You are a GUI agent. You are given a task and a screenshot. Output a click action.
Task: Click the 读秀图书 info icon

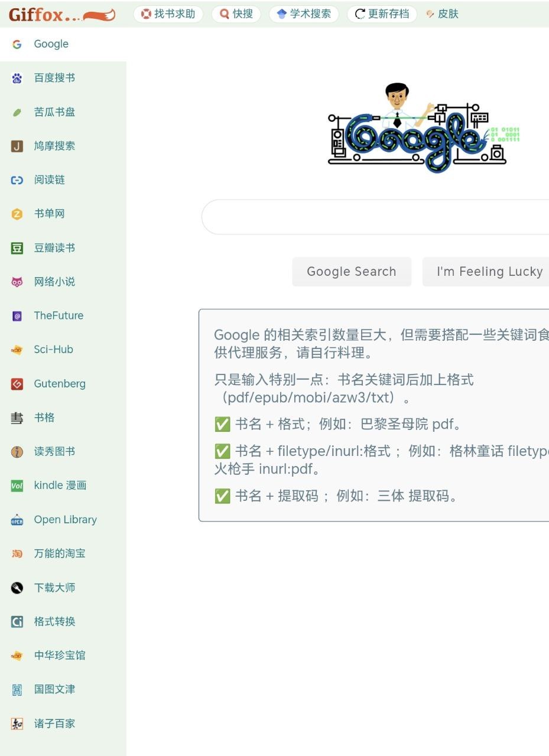tap(17, 452)
